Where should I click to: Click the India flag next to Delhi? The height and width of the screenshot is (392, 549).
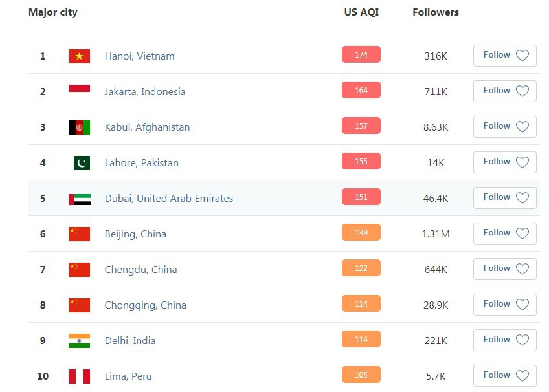[x=79, y=341]
